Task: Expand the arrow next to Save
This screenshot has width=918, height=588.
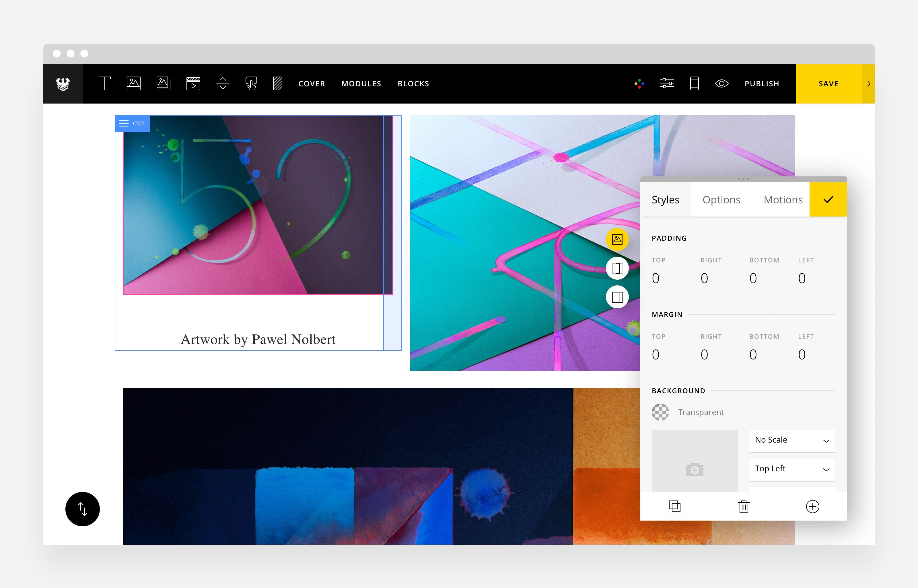Action: click(868, 84)
